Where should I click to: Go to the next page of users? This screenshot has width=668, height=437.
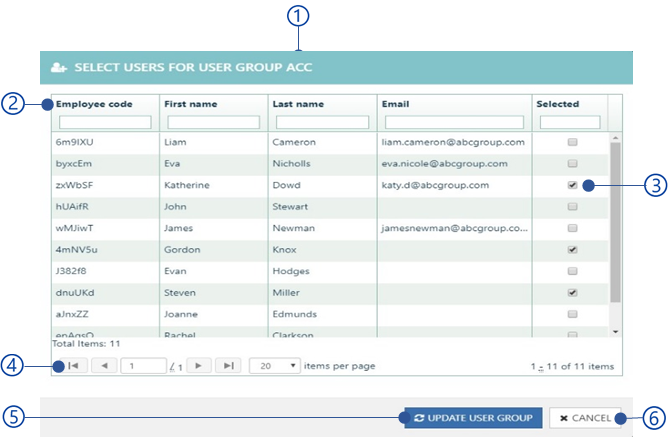point(198,365)
